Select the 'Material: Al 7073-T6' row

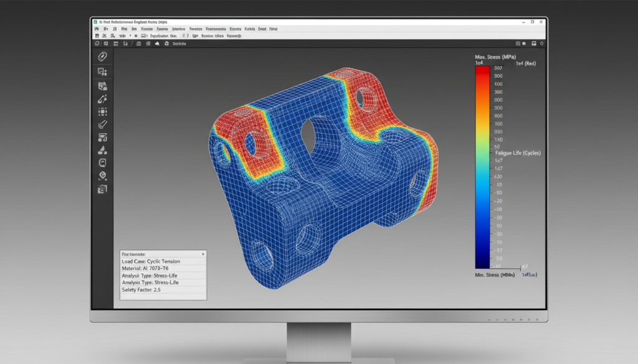(163, 269)
